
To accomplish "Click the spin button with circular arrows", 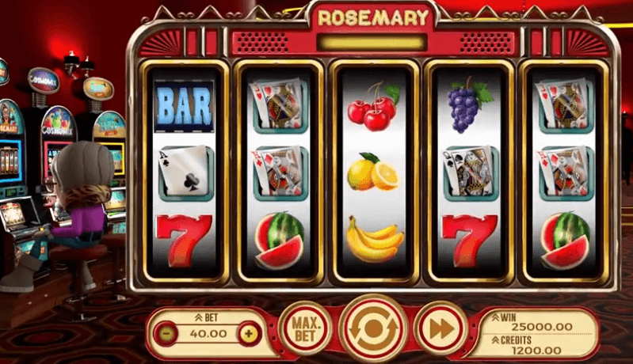I will point(374,328).
